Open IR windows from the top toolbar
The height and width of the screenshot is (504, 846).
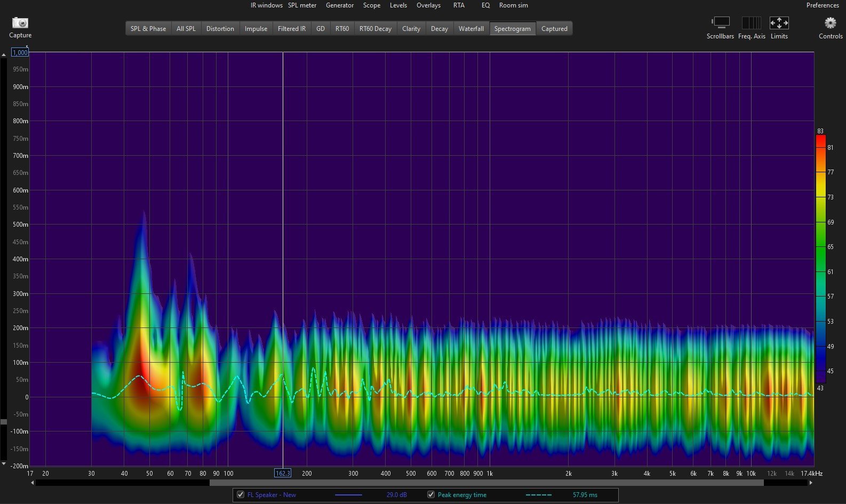pos(267,5)
